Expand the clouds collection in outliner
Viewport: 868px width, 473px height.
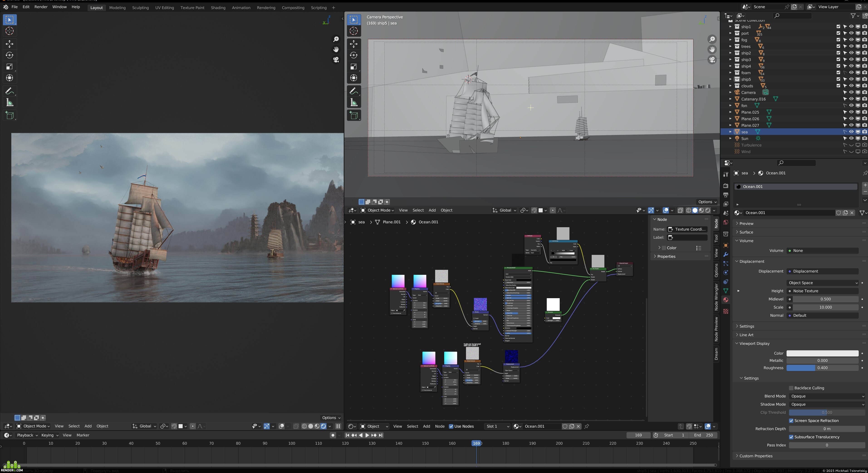click(x=730, y=86)
